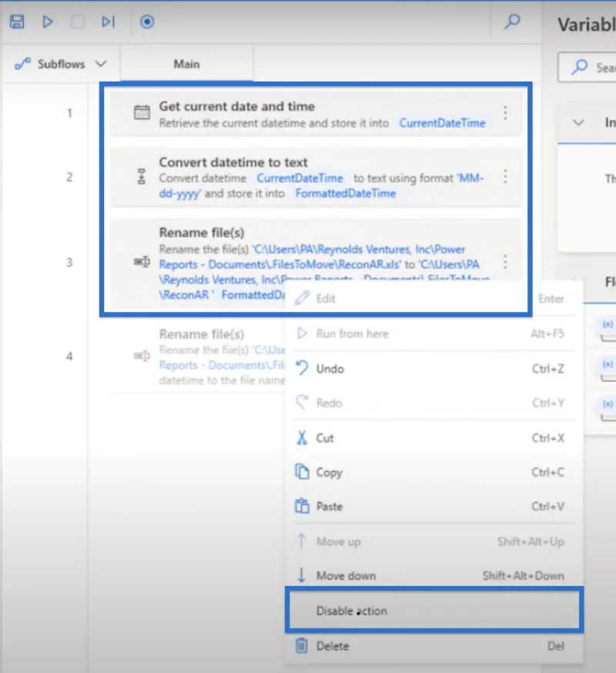Screen dimensions: 616x673
Task: Select the Convert datetime to text action
Action: [x=316, y=177]
